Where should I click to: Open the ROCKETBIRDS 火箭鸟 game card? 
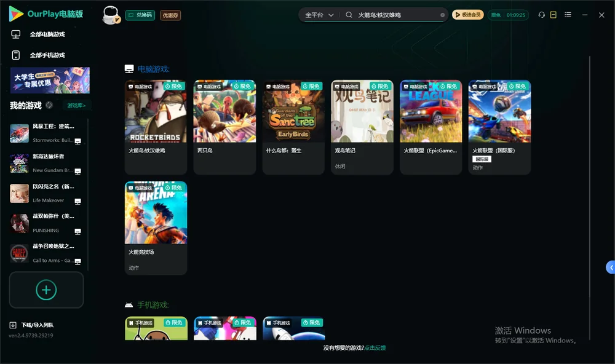tap(156, 127)
